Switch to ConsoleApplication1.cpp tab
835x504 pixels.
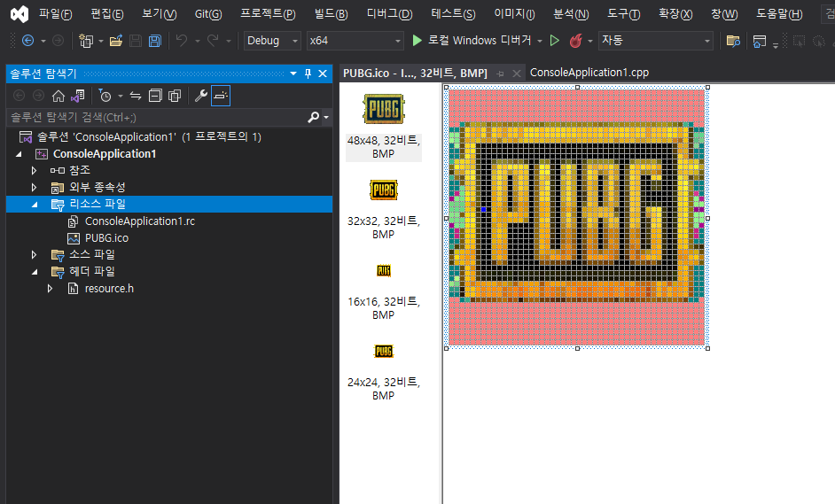tap(589, 73)
